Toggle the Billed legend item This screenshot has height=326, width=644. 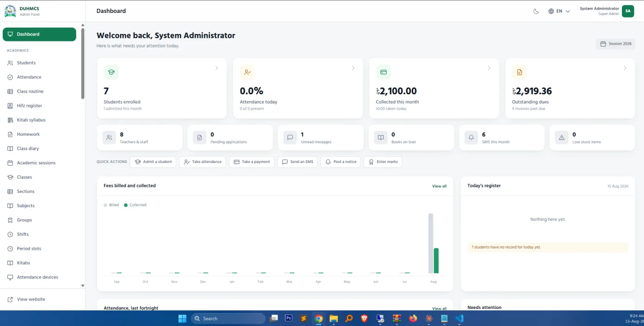pyautogui.click(x=111, y=205)
